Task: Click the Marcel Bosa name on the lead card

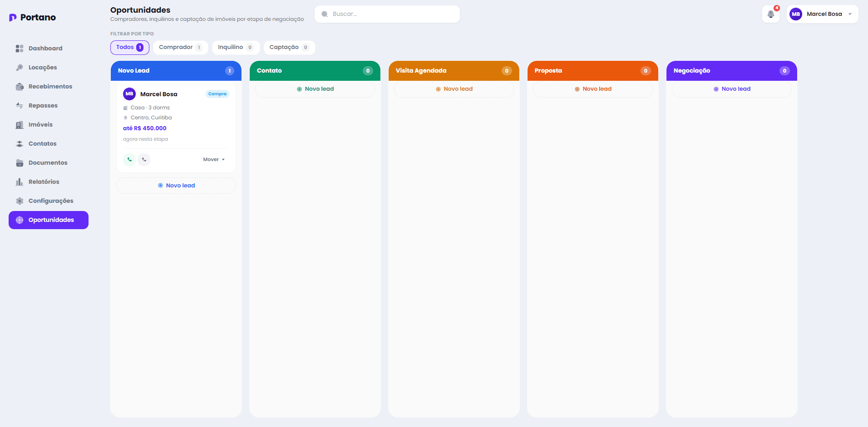Action: click(159, 94)
